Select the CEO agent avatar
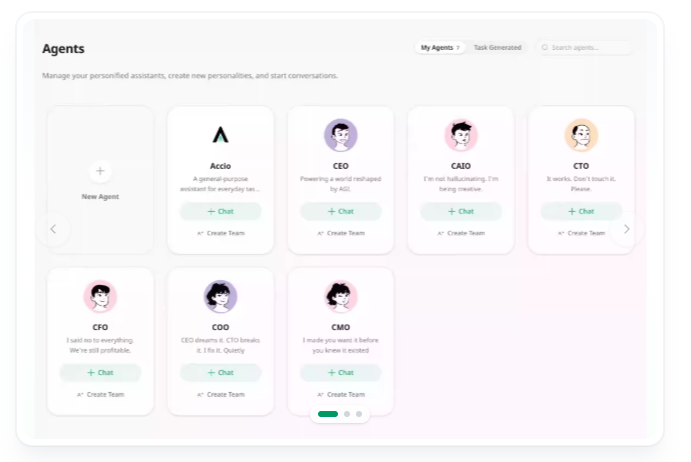 pyautogui.click(x=340, y=135)
